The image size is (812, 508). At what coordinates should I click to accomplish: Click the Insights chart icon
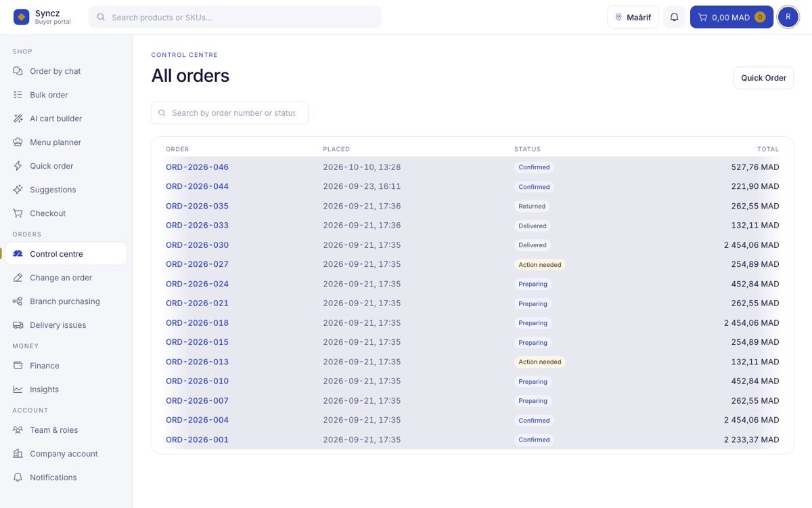(18, 389)
